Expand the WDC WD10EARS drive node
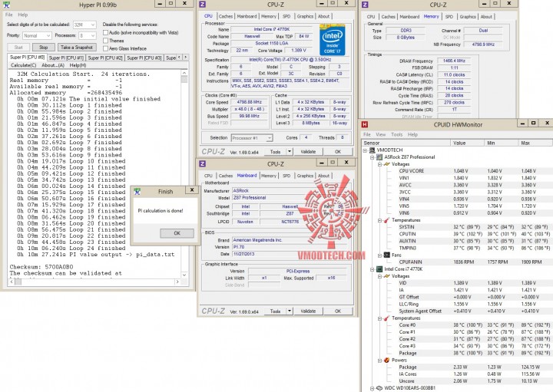 point(373,388)
